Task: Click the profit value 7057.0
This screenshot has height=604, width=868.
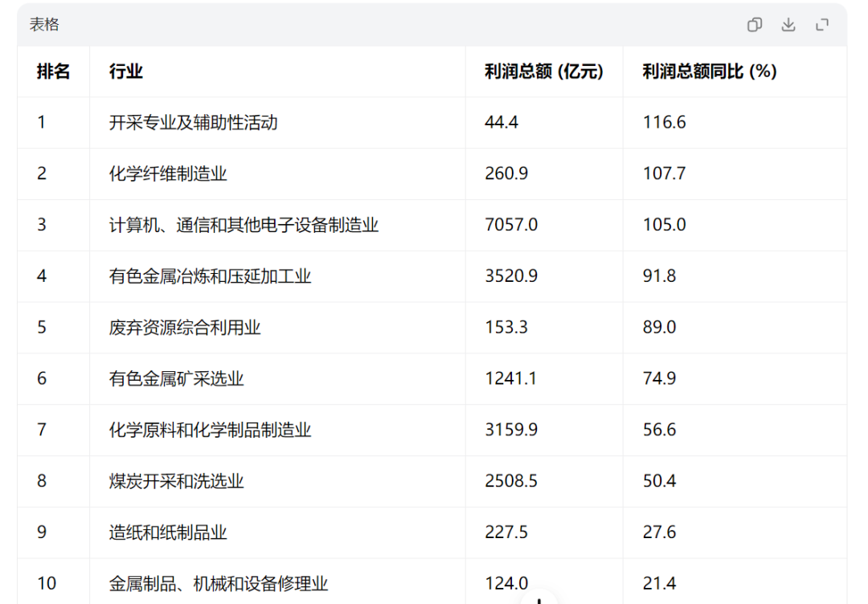Action: (511, 225)
